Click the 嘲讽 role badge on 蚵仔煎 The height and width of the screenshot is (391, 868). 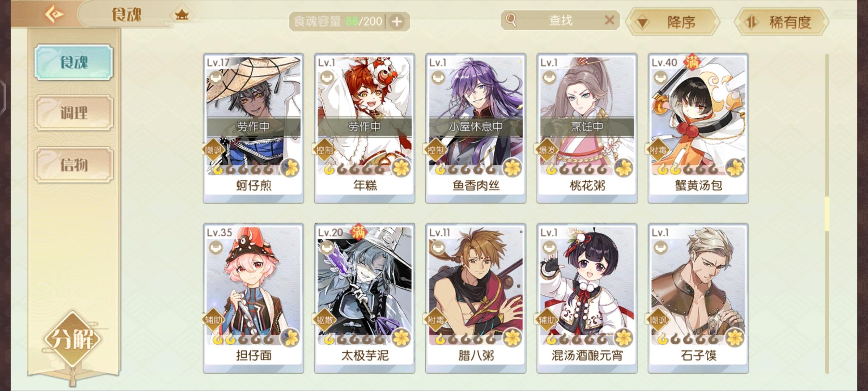coord(213,150)
